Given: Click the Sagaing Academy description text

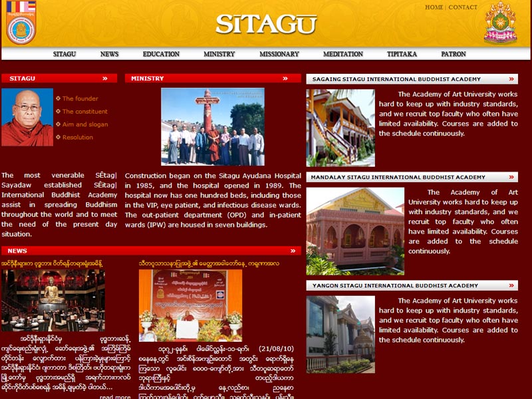Looking at the screenshot, I should point(448,114).
